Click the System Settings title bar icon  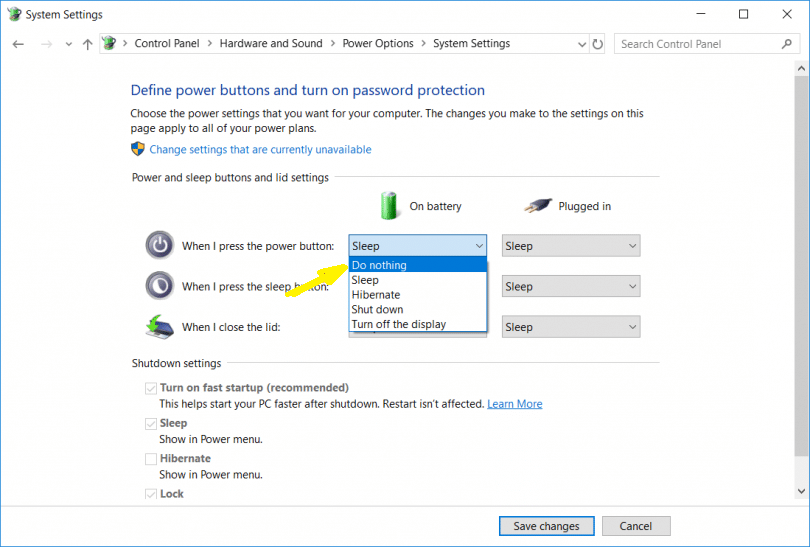click(14, 14)
